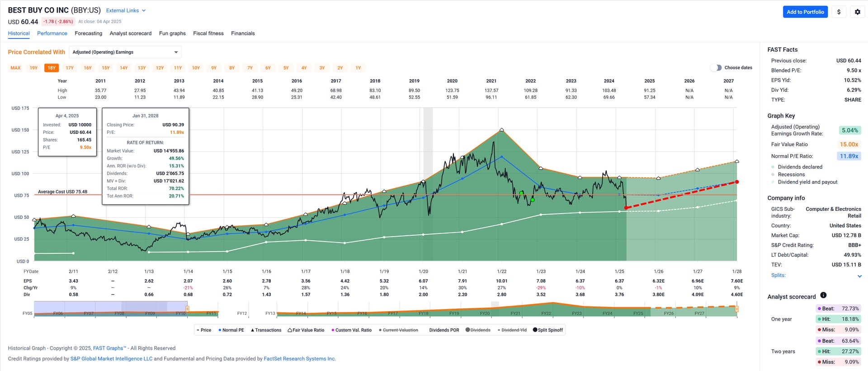868x371 pixels.
Task: Toggle the Normal PE legend item
Action: point(231,330)
